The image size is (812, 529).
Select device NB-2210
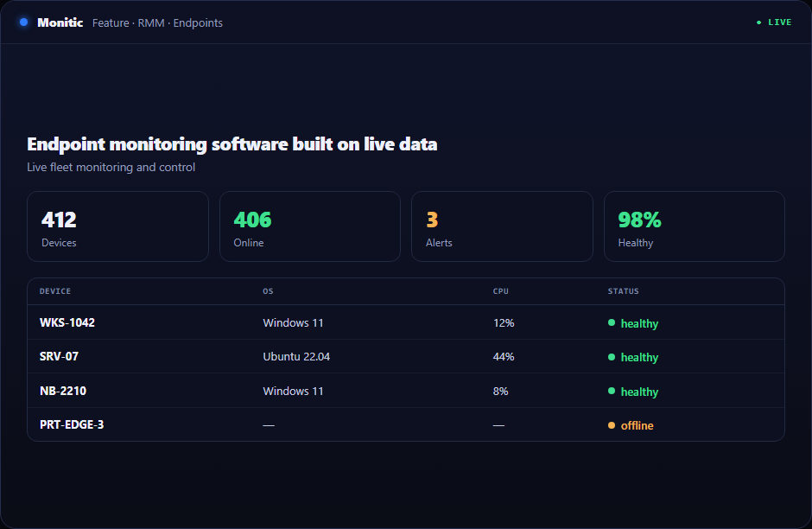[x=63, y=392]
